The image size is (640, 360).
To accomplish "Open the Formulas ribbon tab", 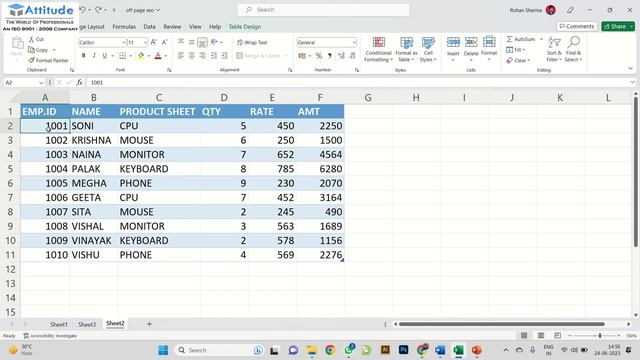I will 124,27.
